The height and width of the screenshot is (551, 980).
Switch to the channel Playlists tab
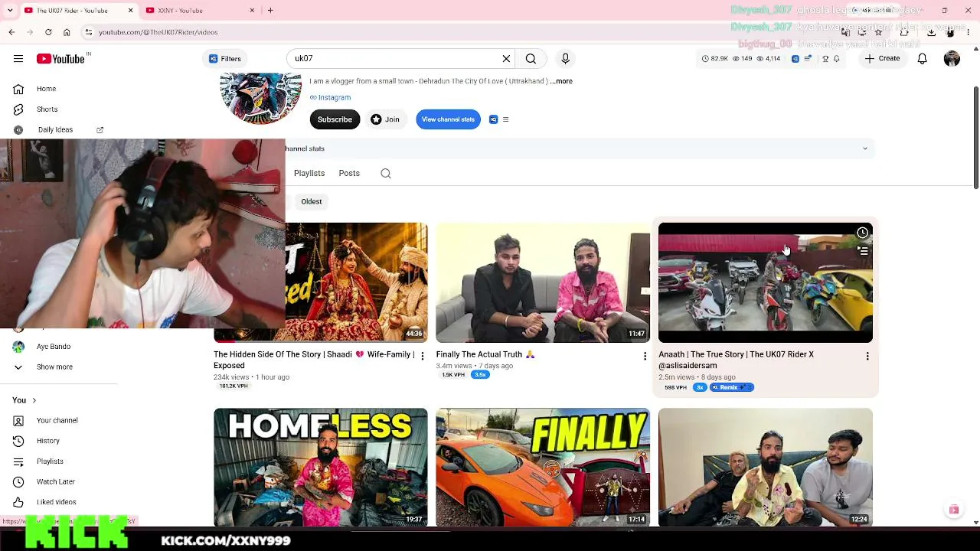coord(309,174)
